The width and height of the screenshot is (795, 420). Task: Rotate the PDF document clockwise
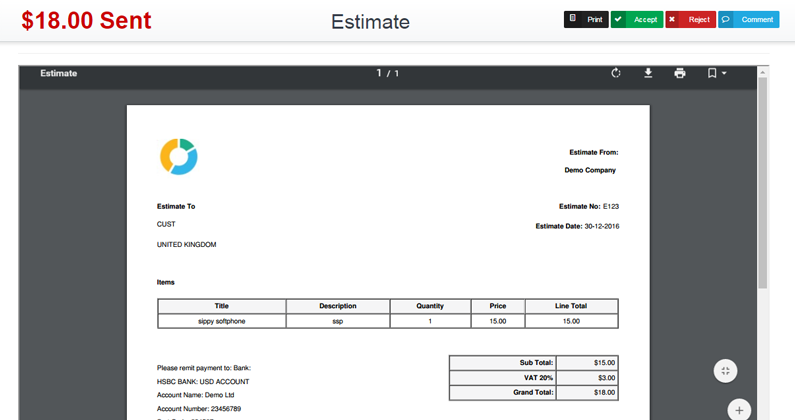point(616,73)
